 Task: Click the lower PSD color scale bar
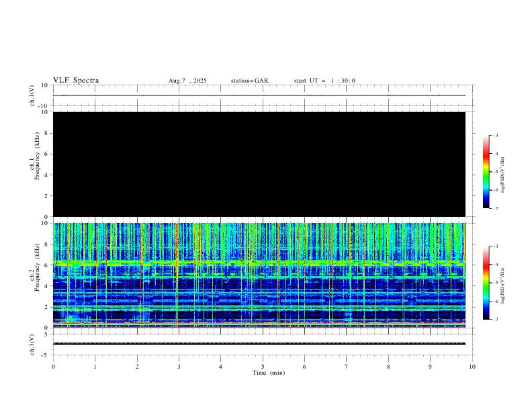(x=486, y=283)
